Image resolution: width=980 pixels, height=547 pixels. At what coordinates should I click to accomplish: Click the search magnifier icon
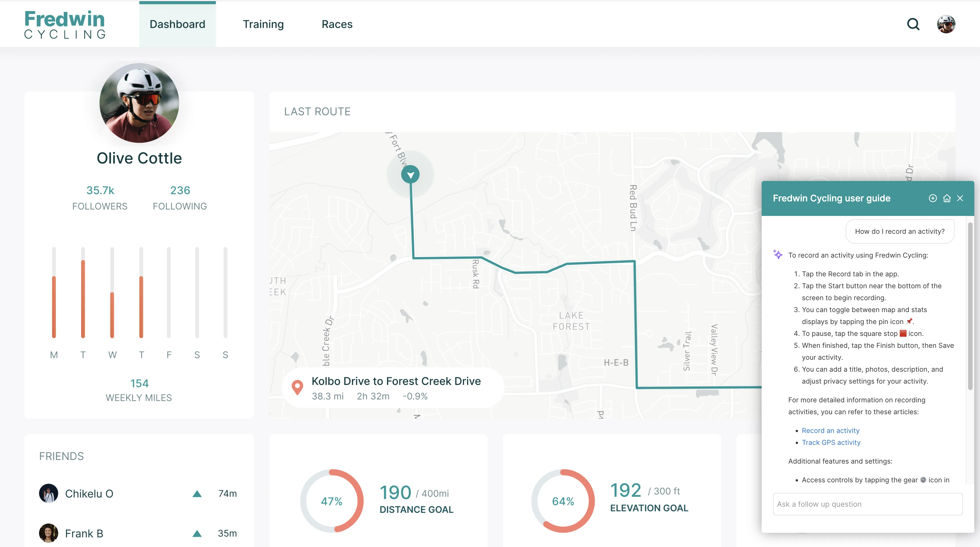913,24
